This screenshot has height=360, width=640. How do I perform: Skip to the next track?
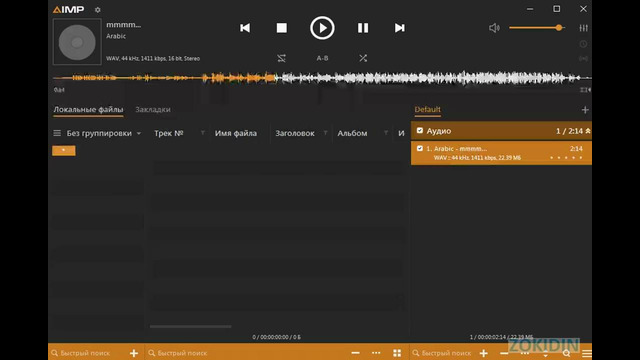(400, 28)
